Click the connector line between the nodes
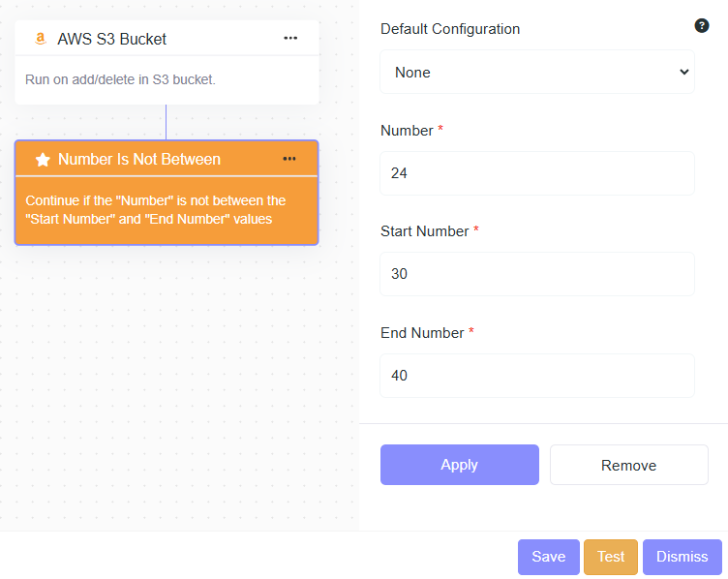This screenshot has width=728, height=579. (x=166, y=122)
